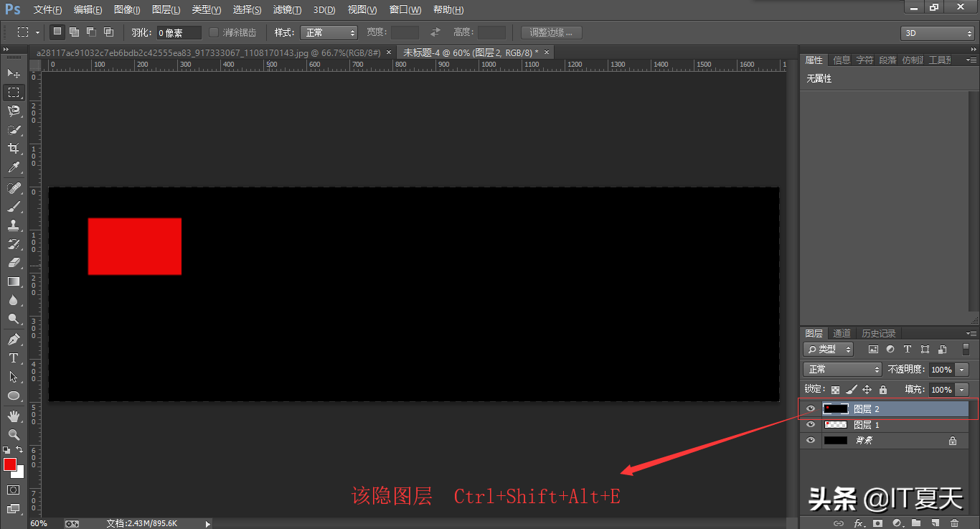Select the Eraser tool
The width and height of the screenshot is (980, 529).
[x=14, y=263]
